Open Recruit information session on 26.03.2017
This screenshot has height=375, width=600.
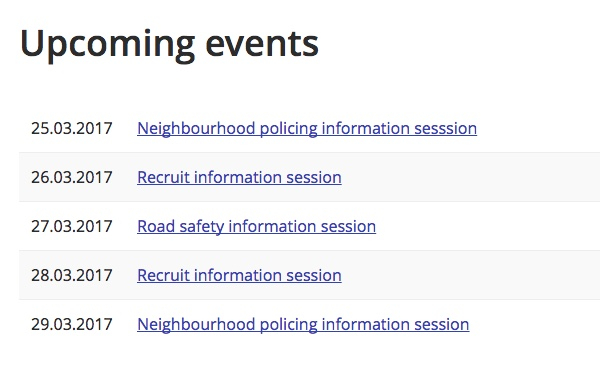239,178
